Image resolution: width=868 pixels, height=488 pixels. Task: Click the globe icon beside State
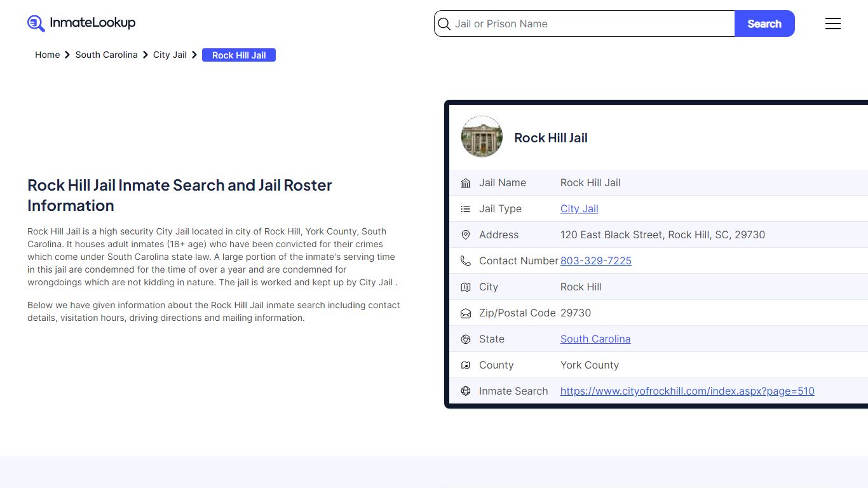[465, 339]
